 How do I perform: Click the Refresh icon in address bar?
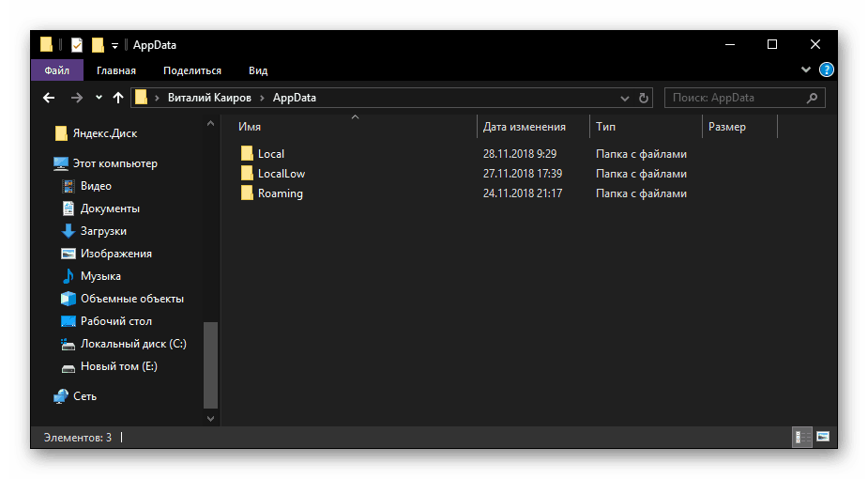coord(644,98)
